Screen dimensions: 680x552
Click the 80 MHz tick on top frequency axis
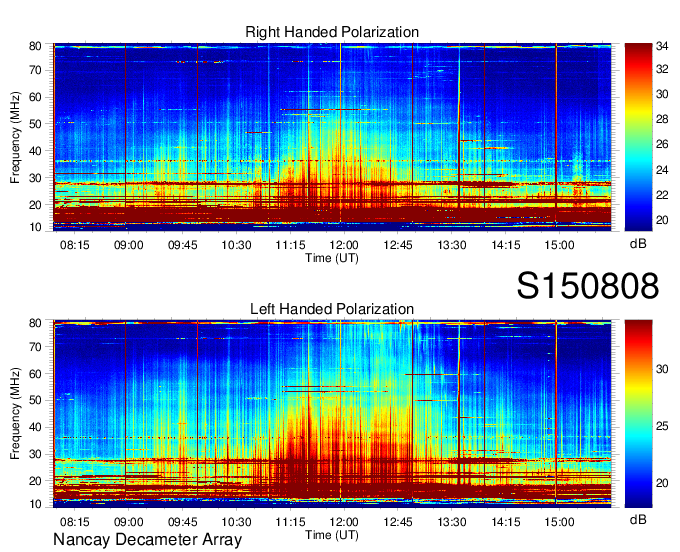pyautogui.click(x=35, y=46)
